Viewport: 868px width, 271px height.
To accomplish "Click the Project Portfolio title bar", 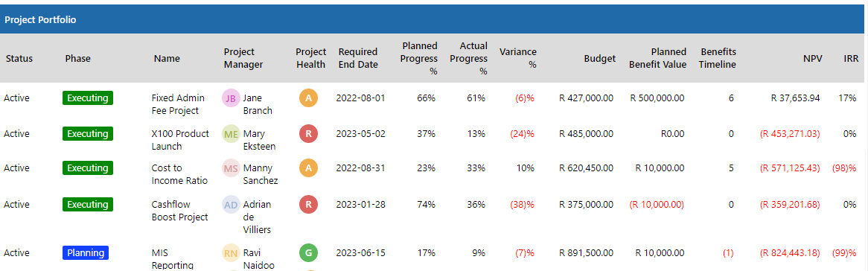I will click(x=434, y=19).
